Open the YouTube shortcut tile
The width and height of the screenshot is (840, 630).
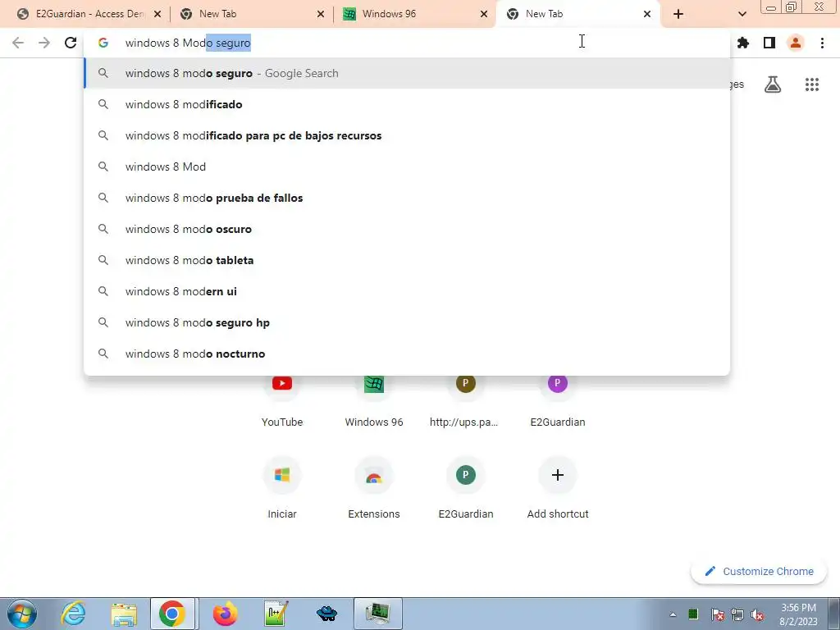point(282,400)
